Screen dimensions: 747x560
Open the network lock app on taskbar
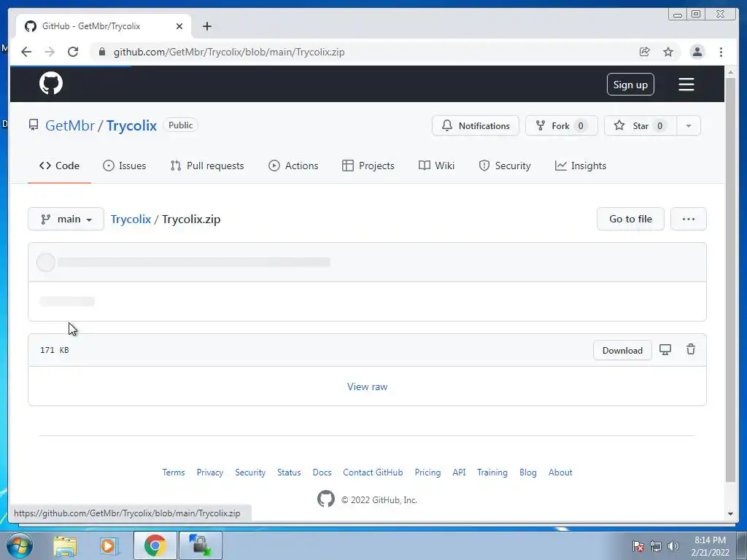click(x=200, y=545)
